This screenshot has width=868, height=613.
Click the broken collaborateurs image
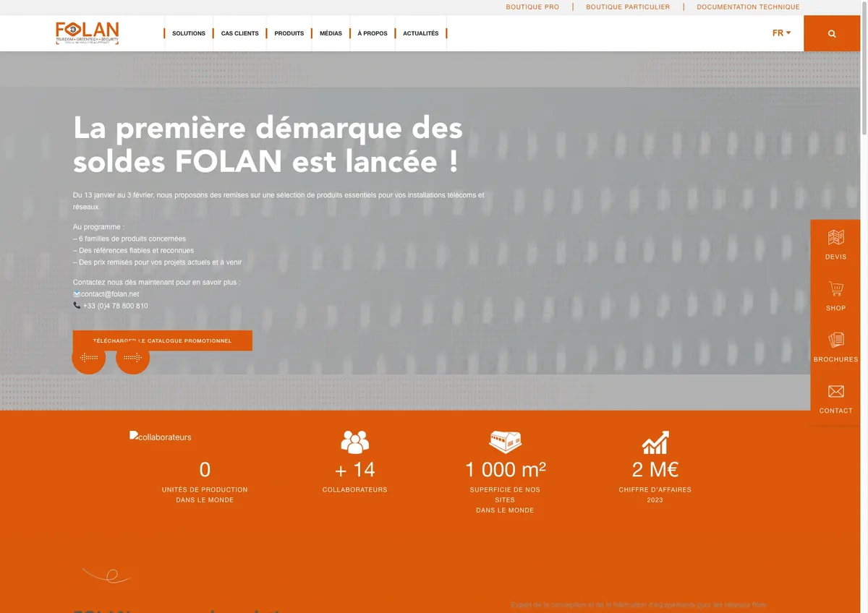tap(161, 437)
